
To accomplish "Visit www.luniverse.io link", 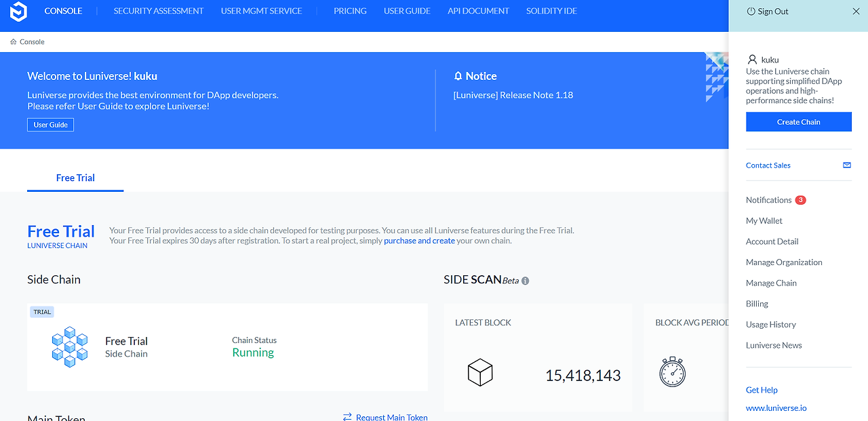I will [x=776, y=408].
